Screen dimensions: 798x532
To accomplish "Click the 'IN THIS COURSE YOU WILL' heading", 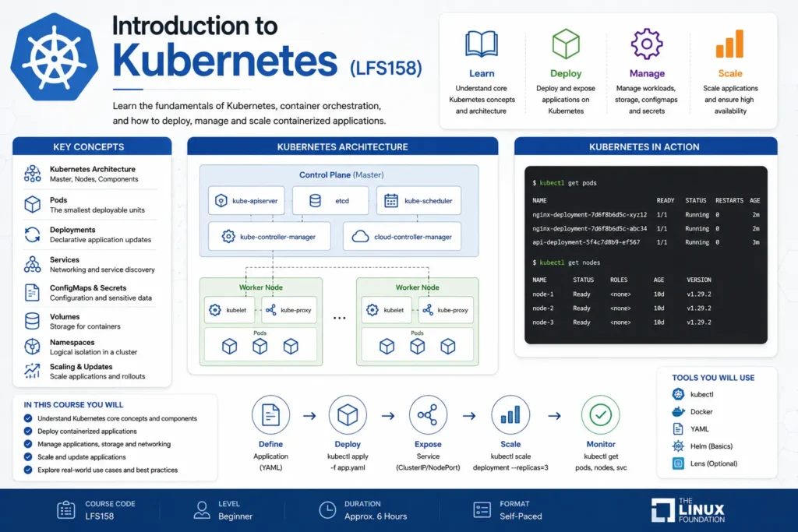I will (73, 405).
